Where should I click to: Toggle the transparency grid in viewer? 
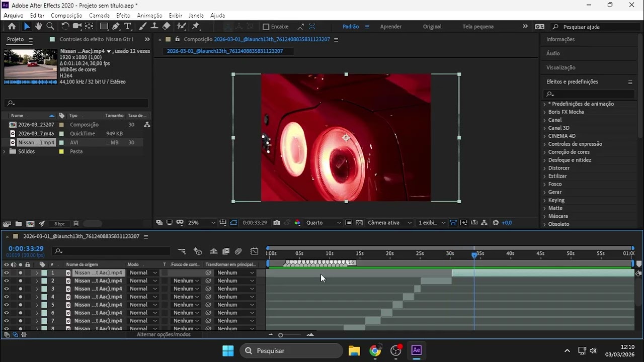[x=359, y=223]
